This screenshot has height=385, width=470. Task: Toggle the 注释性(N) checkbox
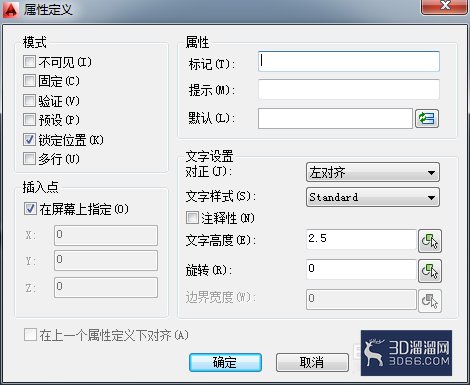192,218
